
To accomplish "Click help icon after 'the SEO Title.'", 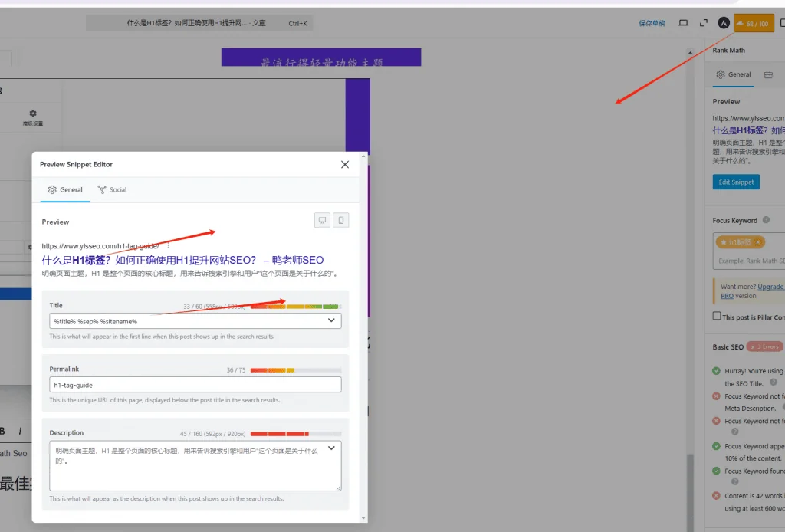I will (773, 383).
